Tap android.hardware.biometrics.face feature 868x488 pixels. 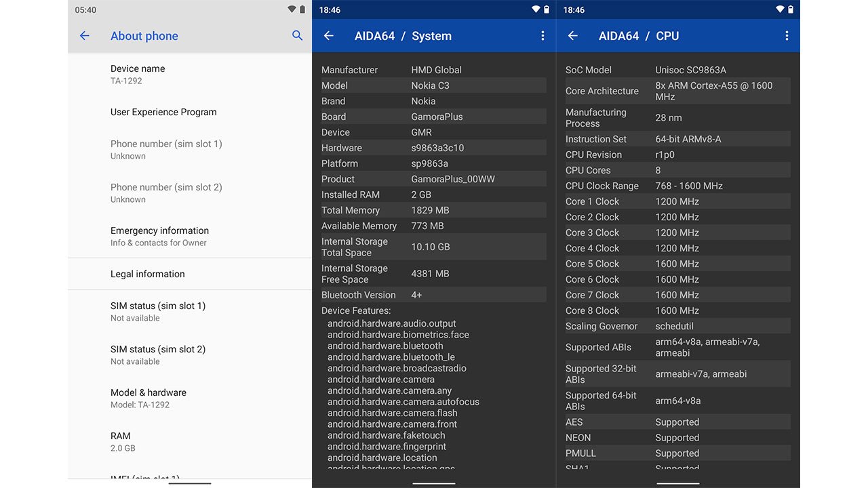[x=398, y=335]
